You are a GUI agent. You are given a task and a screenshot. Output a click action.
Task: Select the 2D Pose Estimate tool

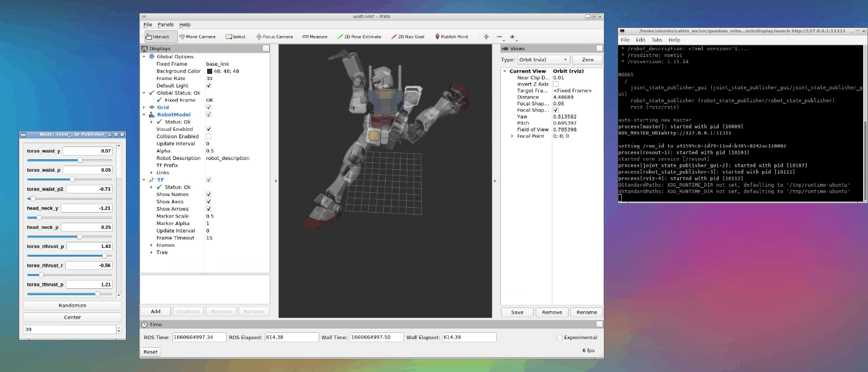click(359, 37)
